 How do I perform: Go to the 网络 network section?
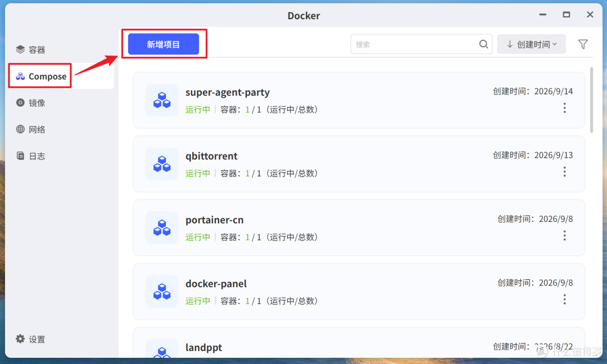pyautogui.click(x=30, y=130)
